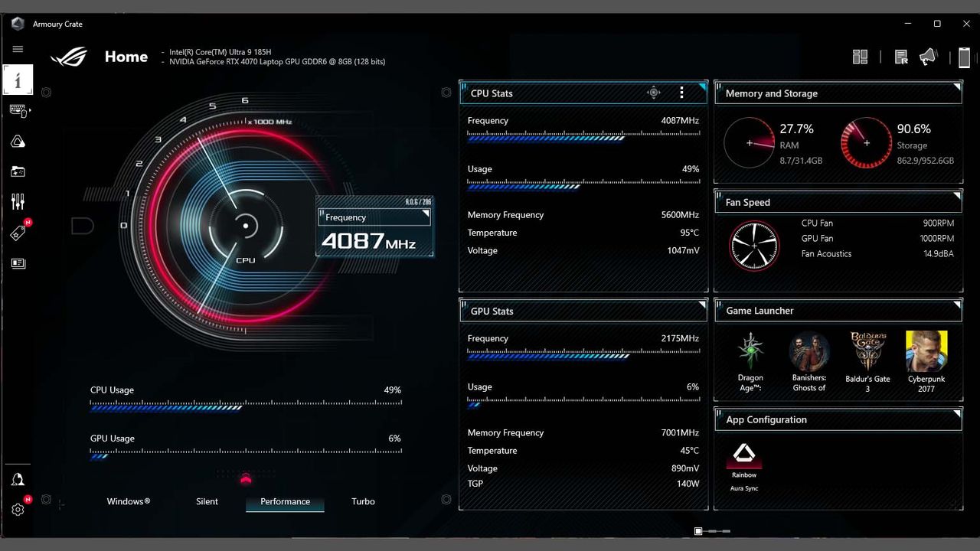The image size is (980, 551).
Task: Click the Fan Acoustics 14.9dBA value
Action: (x=939, y=254)
